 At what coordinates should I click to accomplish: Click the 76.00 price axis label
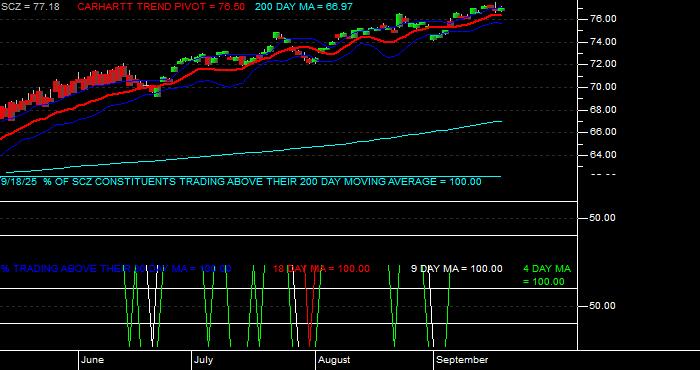603,19
